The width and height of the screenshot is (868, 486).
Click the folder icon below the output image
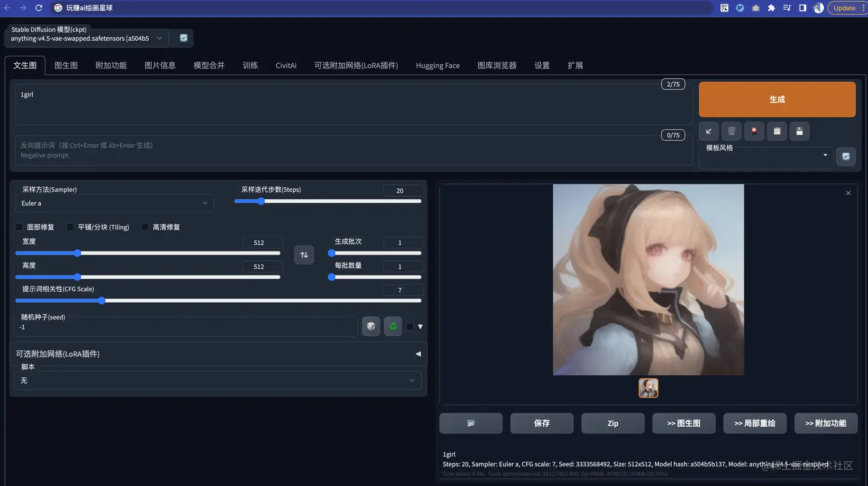[x=470, y=423]
